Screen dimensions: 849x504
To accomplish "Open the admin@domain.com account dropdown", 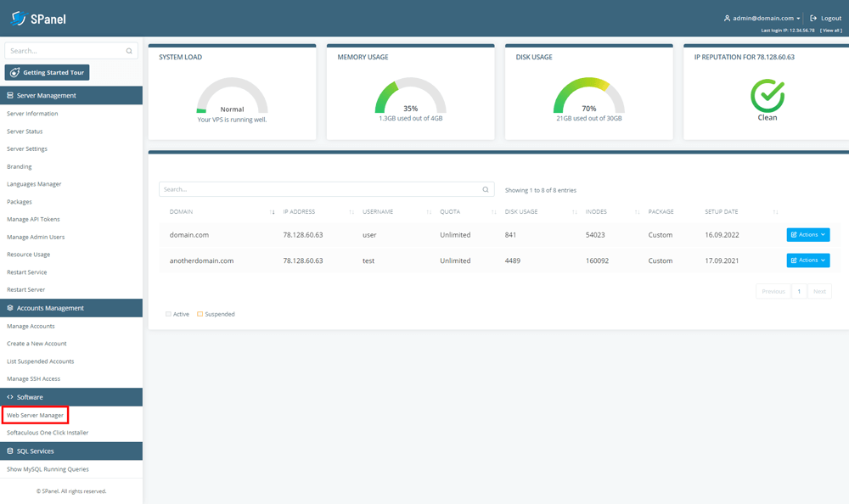I will coord(762,18).
